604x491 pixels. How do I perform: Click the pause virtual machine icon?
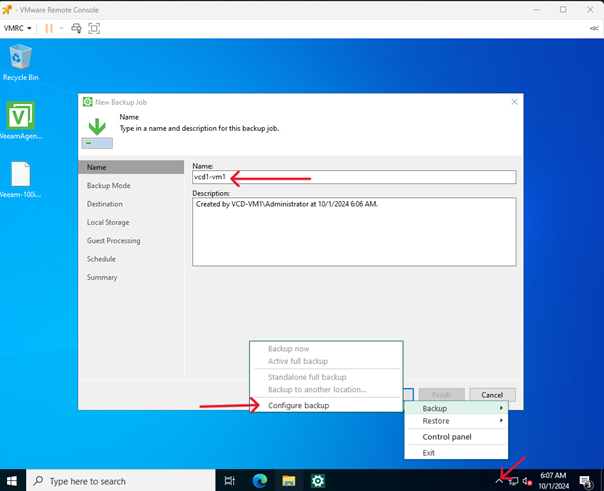point(49,28)
